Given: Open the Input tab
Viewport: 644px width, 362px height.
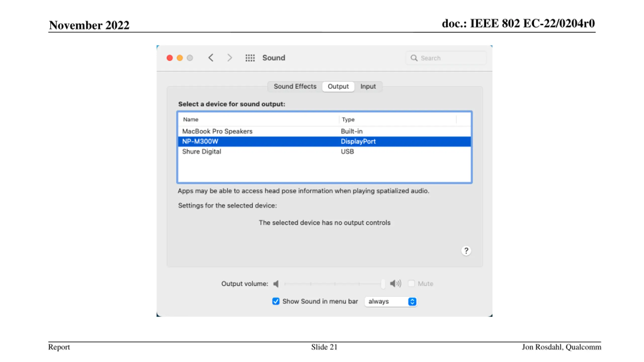Looking at the screenshot, I should tap(368, 86).
